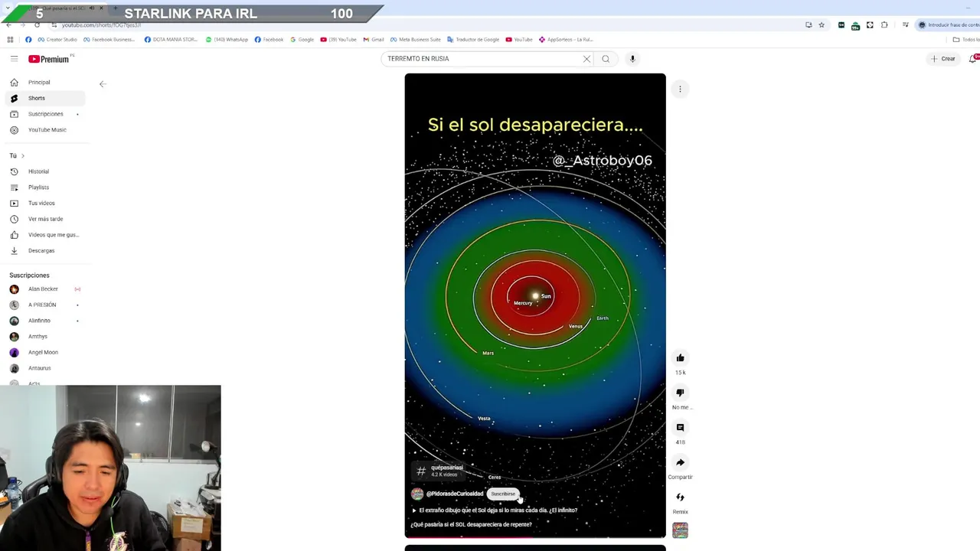Open the Todos los marcadores folder
Viewport: 980px width, 551px height.
click(x=966, y=40)
